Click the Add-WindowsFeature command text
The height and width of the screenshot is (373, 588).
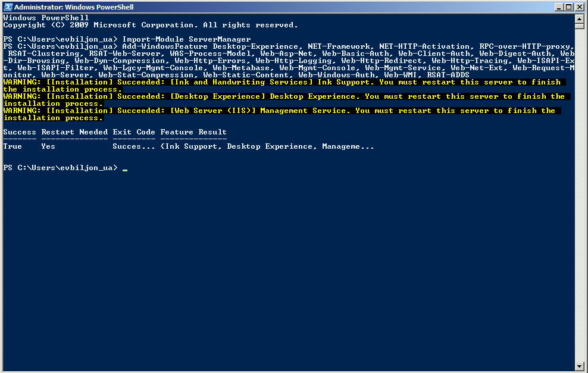click(165, 46)
